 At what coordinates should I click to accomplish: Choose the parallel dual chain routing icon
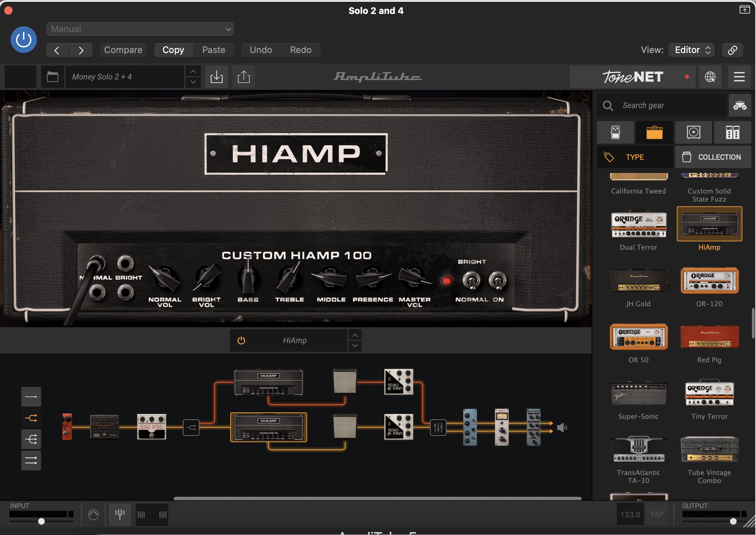(31, 461)
